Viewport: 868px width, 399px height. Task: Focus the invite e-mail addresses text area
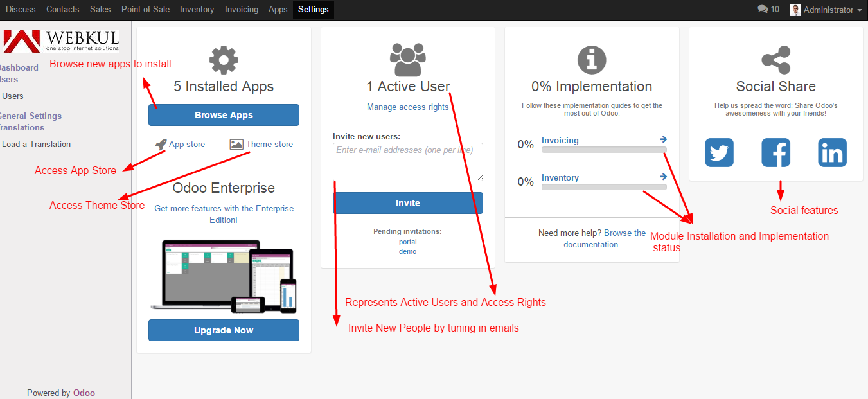tap(408, 162)
